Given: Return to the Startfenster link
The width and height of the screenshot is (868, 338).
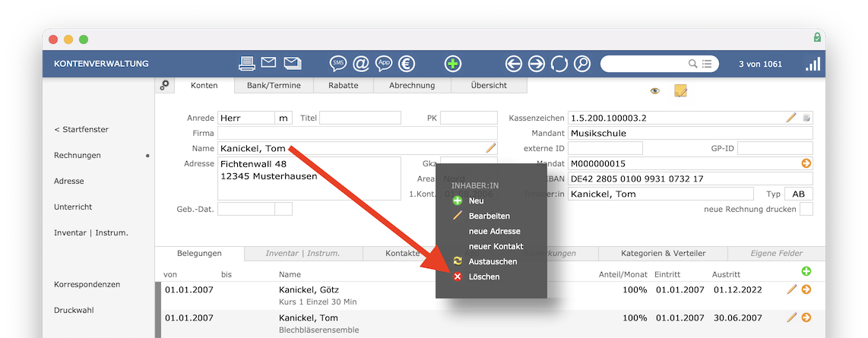Looking at the screenshot, I should click(x=81, y=129).
